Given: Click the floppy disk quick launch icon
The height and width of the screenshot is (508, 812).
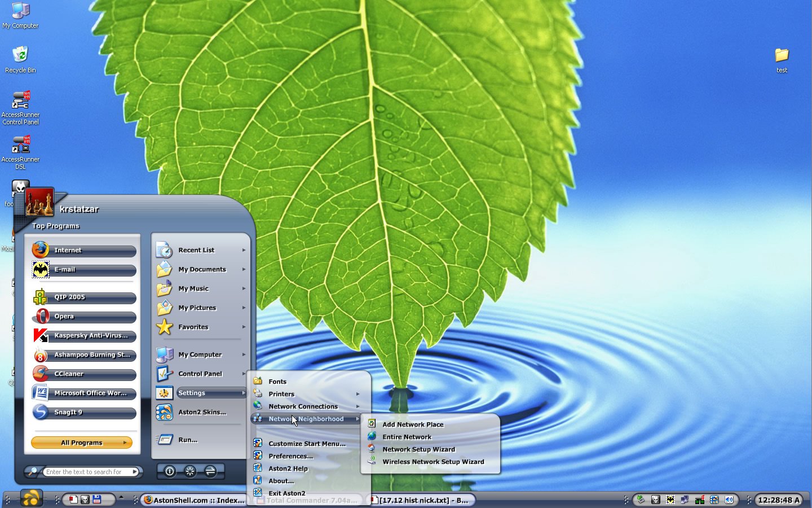Looking at the screenshot, I should [x=97, y=500].
